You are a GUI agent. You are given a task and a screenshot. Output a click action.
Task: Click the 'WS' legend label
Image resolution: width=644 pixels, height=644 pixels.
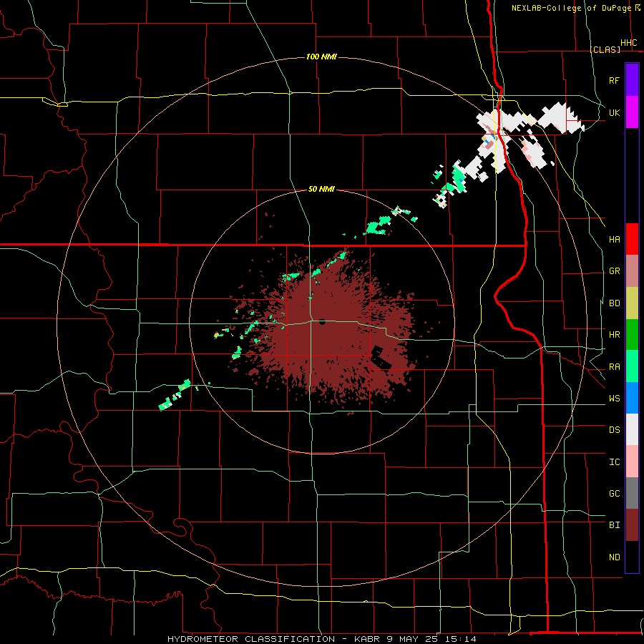point(615,398)
